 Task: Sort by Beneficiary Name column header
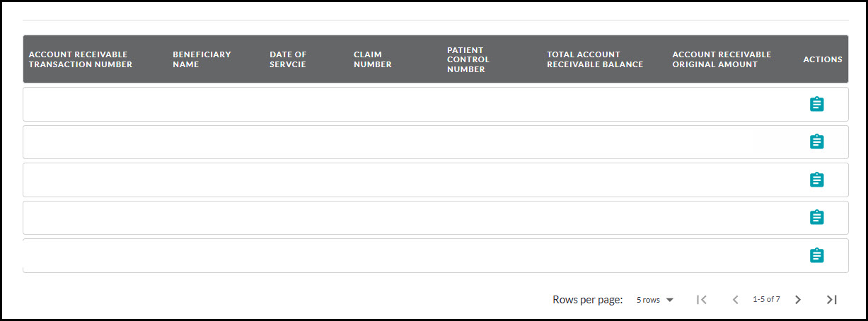pos(202,59)
